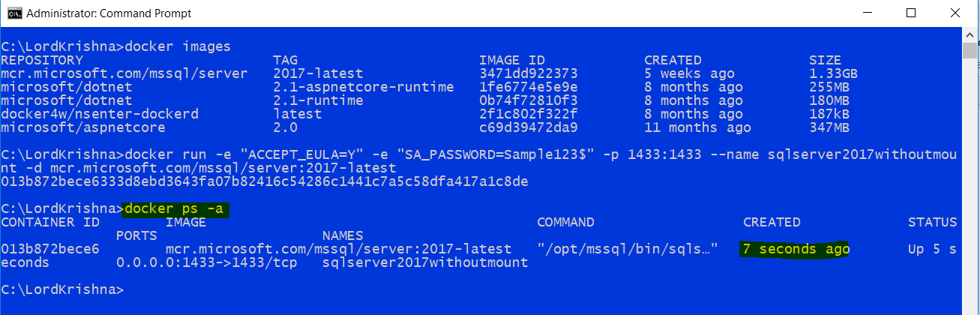This screenshot has height=315, width=980.
Task: Click the sqlserver2017withoutmount container name
Action: 425,262
